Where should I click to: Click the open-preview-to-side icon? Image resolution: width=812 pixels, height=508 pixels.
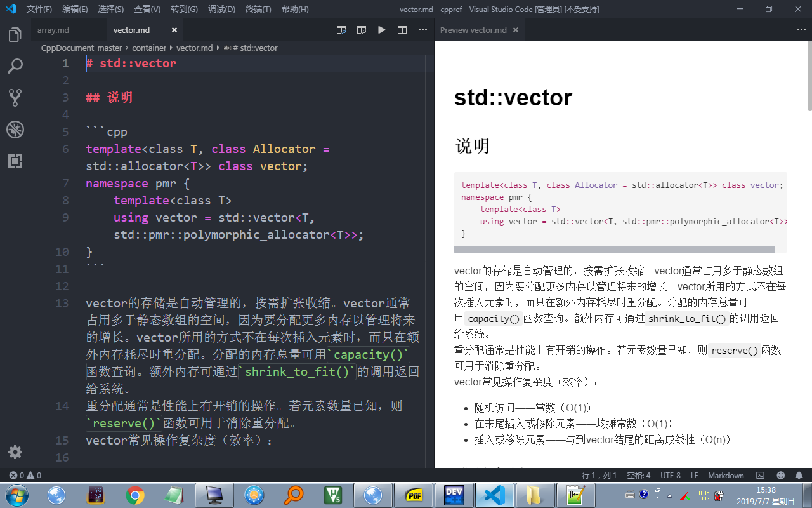(x=362, y=30)
